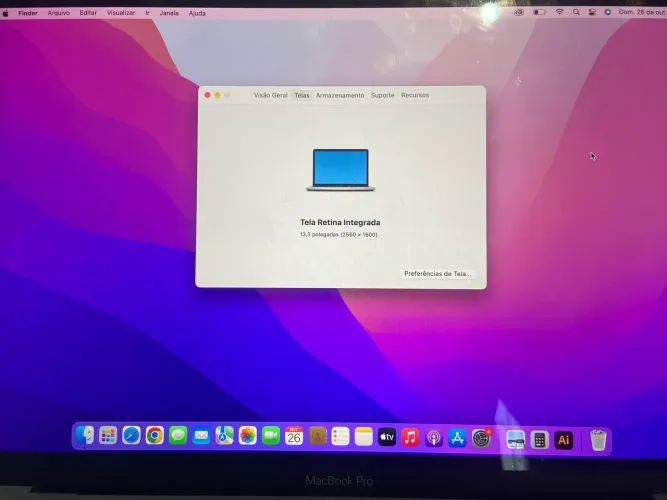Click the 13,3 polegadas resolution text
The height and width of the screenshot is (500, 667).
click(x=339, y=234)
